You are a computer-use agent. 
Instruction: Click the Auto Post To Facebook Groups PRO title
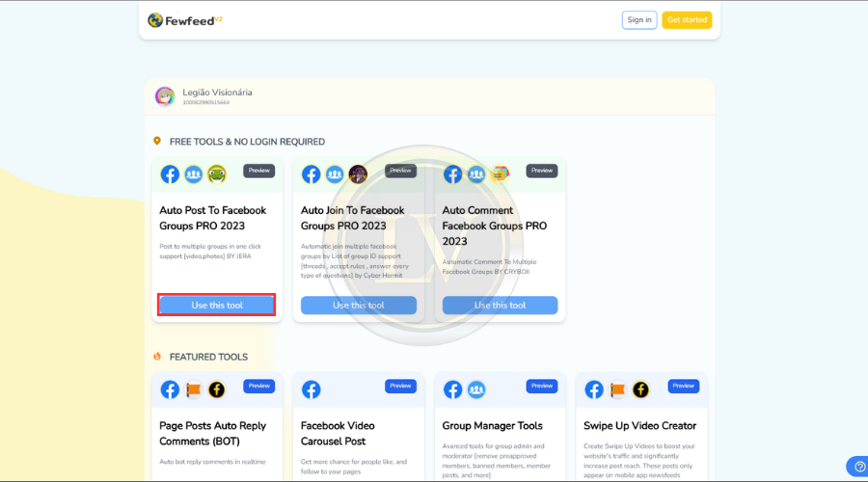click(x=212, y=218)
